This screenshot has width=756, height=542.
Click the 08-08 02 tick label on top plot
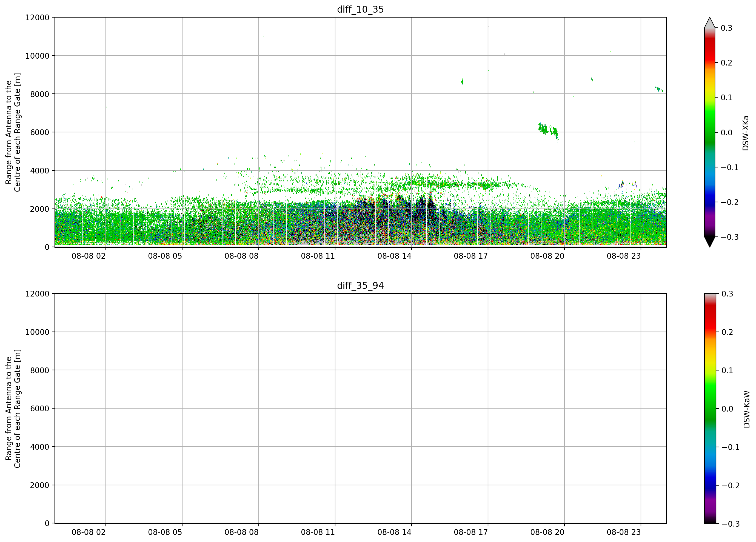[89, 256]
